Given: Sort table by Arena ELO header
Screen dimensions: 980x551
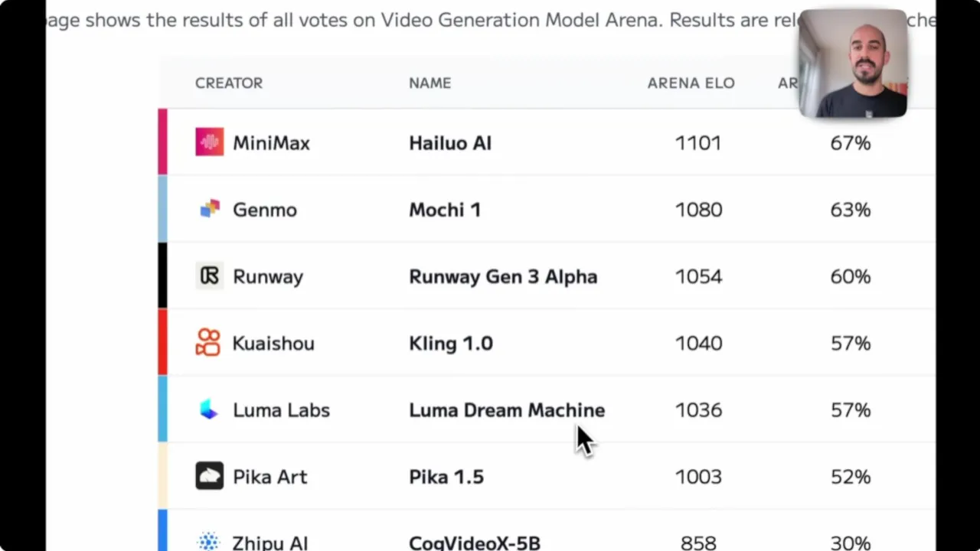Looking at the screenshot, I should (x=691, y=83).
